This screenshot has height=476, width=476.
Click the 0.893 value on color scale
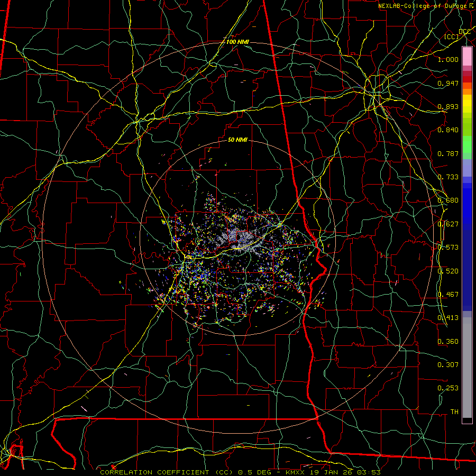pos(448,106)
